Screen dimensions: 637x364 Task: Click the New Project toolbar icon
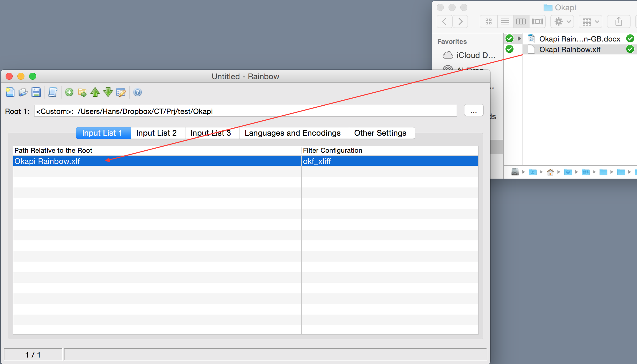click(x=10, y=92)
